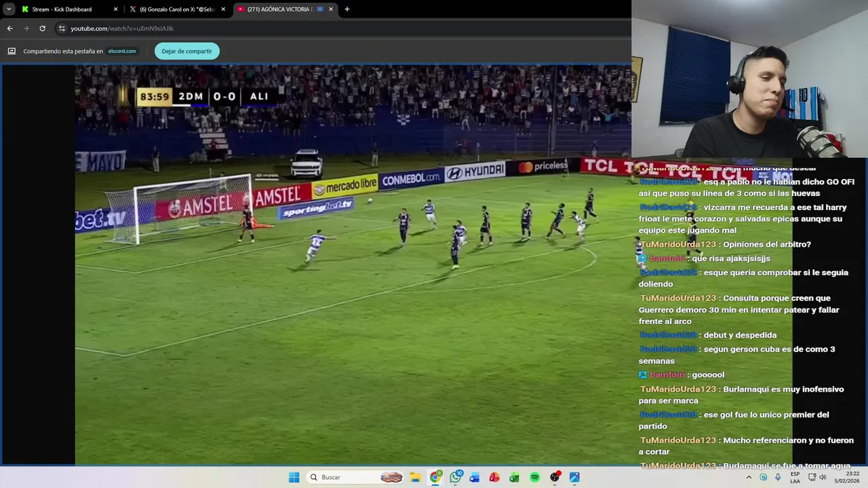Open the discord.com link chip
The image size is (868, 488).
tap(122, 51)
